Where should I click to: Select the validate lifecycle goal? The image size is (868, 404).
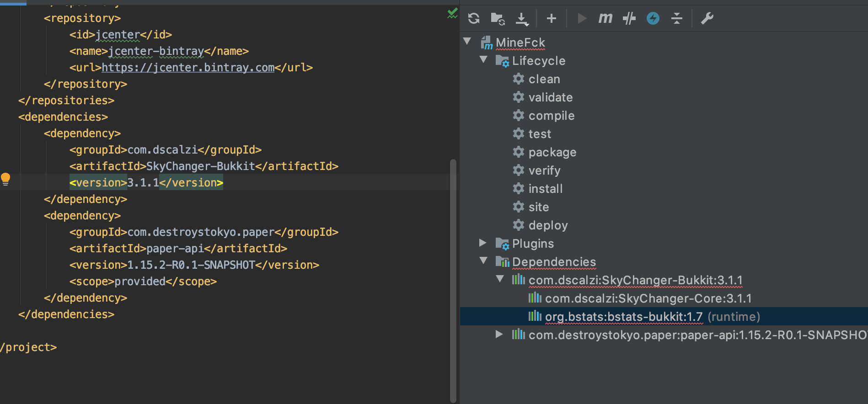551,97
